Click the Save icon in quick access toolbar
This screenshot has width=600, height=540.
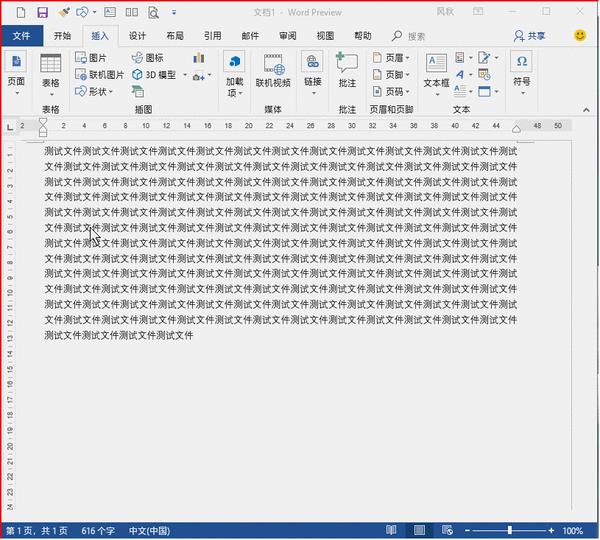tap(42, 12)
